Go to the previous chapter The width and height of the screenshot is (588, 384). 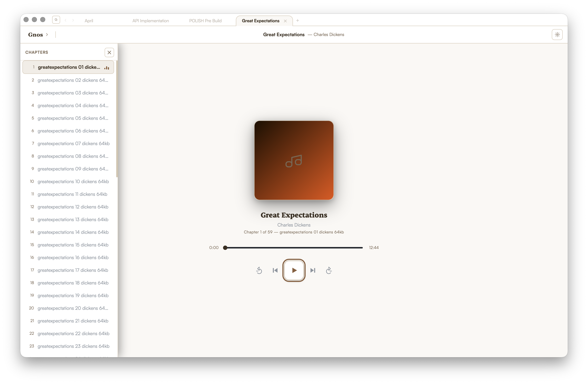coord(275,270)
